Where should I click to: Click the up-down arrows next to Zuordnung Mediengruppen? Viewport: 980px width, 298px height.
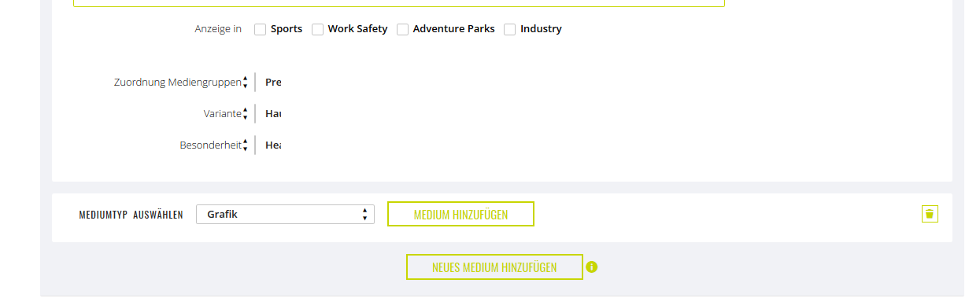pyautogui.click(x=246, y=82)
